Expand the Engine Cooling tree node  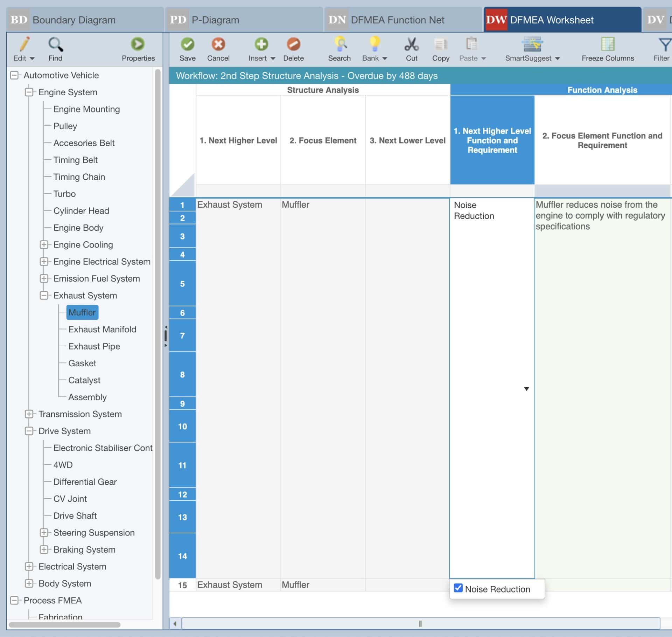tap(44, 244)
